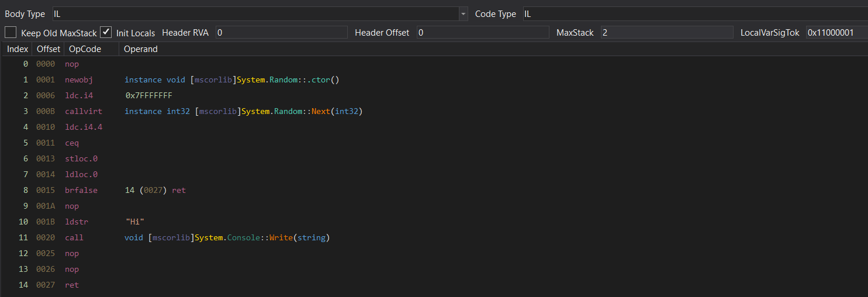Select the callvirt opcode cell
The image size is (868, 297).
click(84, 111)
